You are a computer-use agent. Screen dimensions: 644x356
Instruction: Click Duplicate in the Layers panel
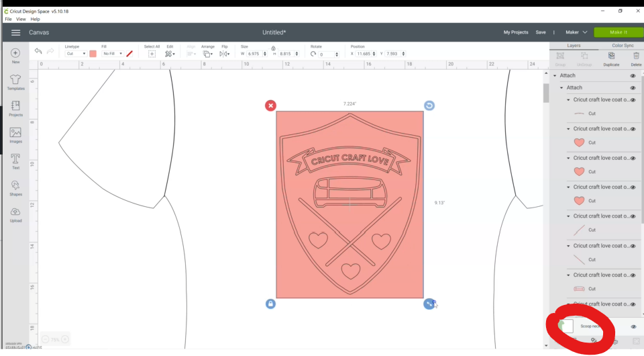(x=611, y=59)
